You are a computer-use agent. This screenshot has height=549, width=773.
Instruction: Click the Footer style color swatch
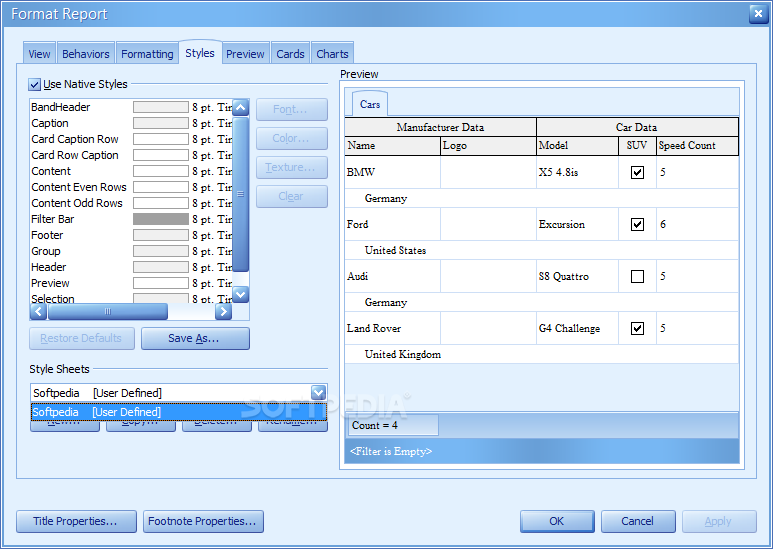pos(161,235)
